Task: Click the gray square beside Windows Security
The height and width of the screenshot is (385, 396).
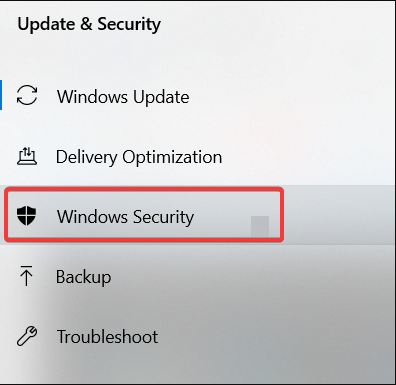Action: click(x=260, y=227)
